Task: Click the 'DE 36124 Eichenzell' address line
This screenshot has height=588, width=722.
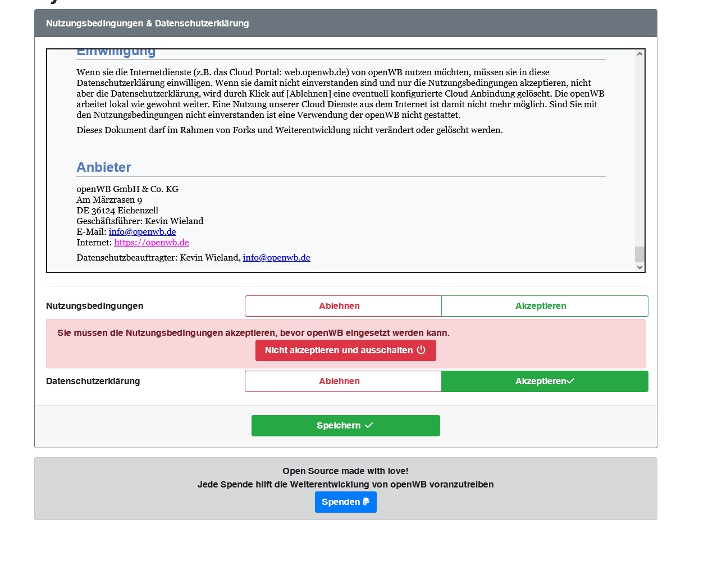Action: [x=117, y=211]
